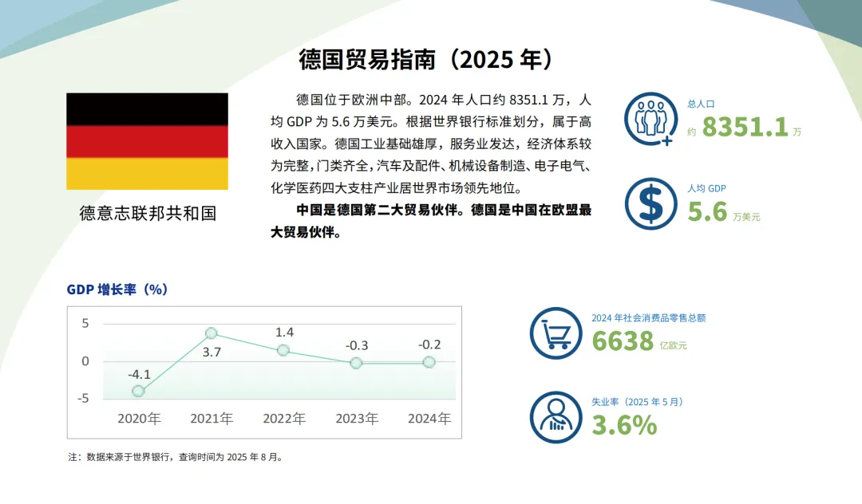Click the label 德意志联邦共和国
This screenshot has height=504, width=862.
[x=148, y=212]
